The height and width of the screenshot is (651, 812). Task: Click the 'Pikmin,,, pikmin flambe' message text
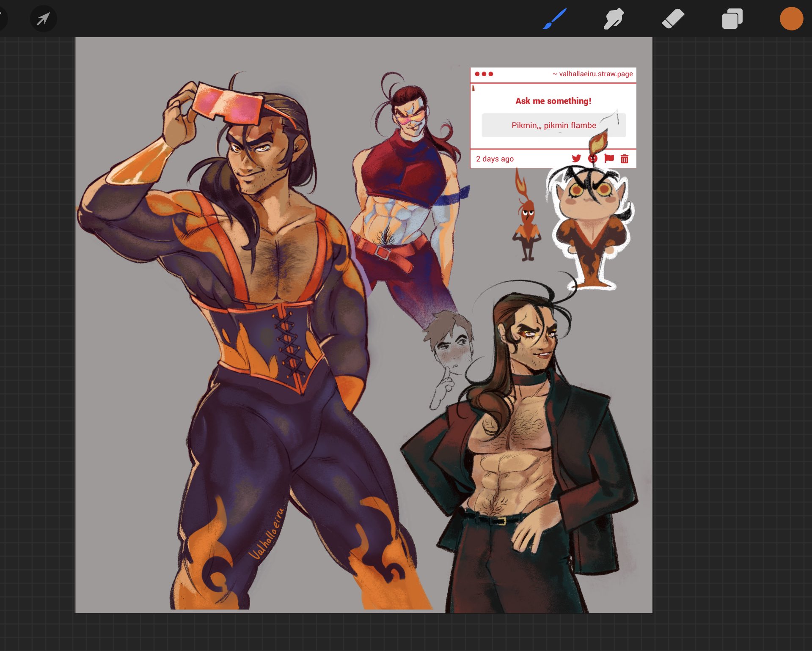(554, 125)
